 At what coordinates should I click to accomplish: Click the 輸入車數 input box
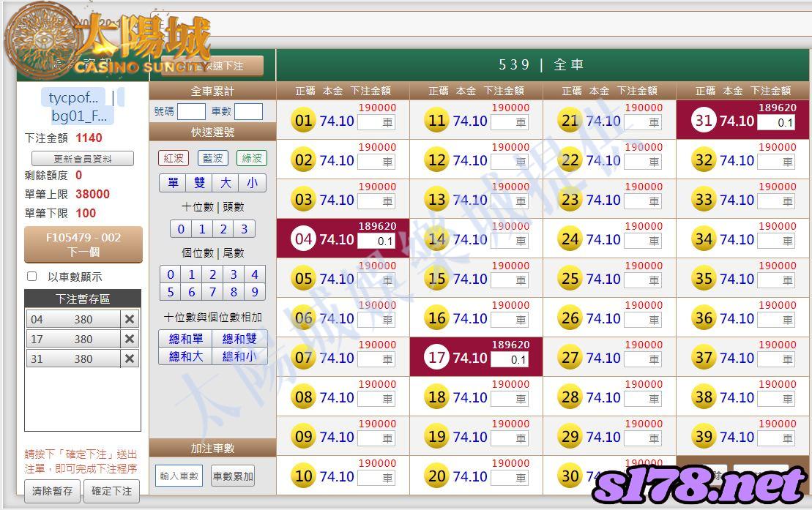point(179,476)
